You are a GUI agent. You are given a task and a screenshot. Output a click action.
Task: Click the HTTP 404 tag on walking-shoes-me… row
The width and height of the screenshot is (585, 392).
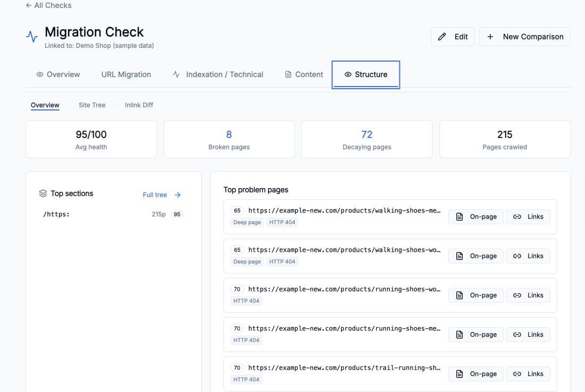click(282, 223)
